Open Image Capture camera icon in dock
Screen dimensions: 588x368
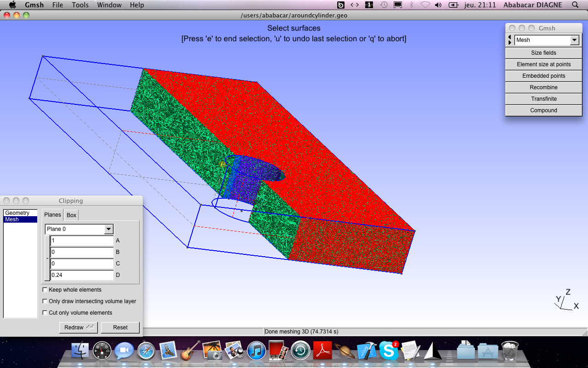(212, 351)
